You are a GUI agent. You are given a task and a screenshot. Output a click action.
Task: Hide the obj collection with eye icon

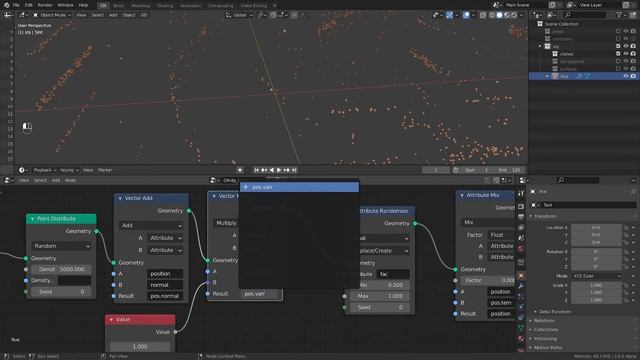coord(626,46)
